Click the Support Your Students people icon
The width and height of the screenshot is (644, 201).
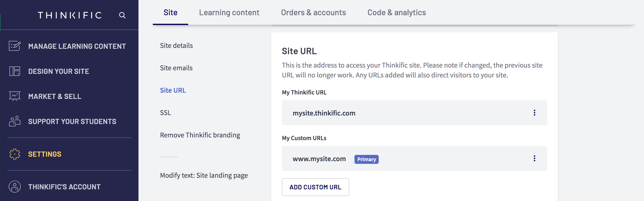15,121
